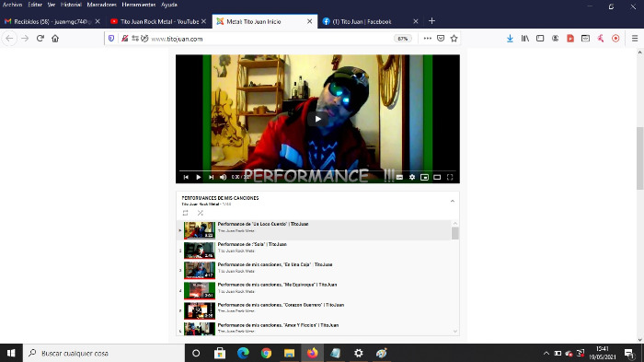Go forward to the next page
644x362 pixels.
point(25,39)
